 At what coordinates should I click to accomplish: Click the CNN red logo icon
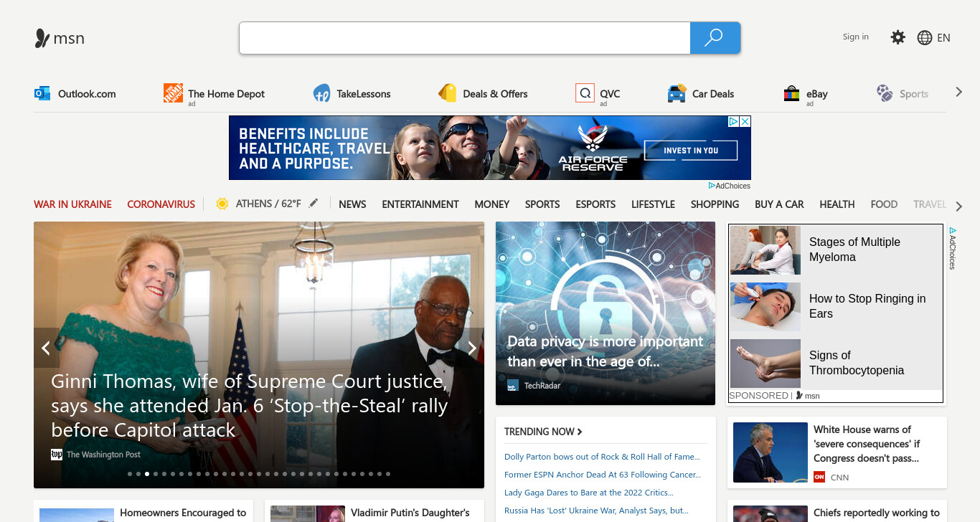click(819, 477)
